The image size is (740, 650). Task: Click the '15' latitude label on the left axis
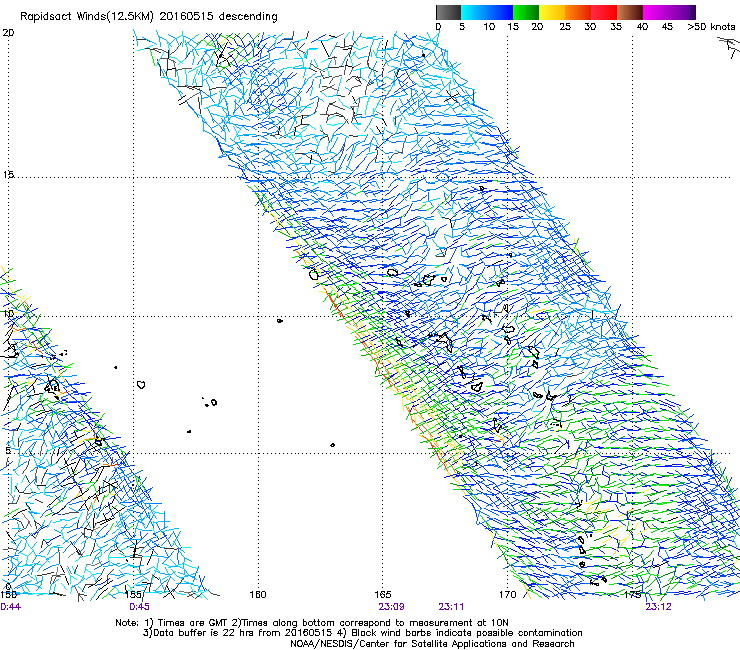(8, 175)
